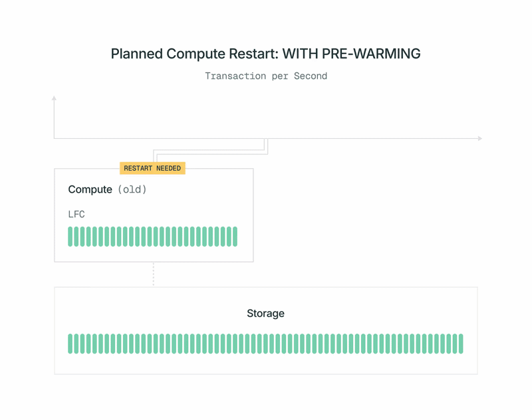Select the LFC label
532x420 pixels.
coord(76,214)
